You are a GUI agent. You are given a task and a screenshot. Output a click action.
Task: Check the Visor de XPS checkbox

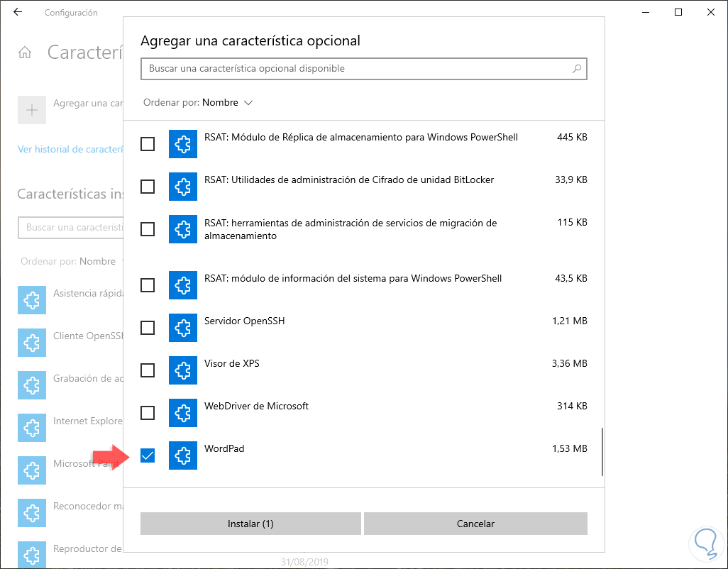(x=148, y=370)
